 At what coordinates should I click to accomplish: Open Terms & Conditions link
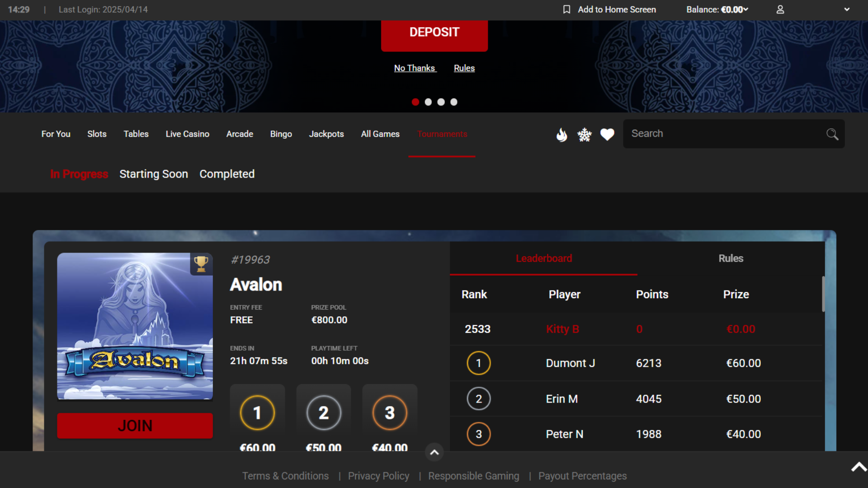pos(285,476)
